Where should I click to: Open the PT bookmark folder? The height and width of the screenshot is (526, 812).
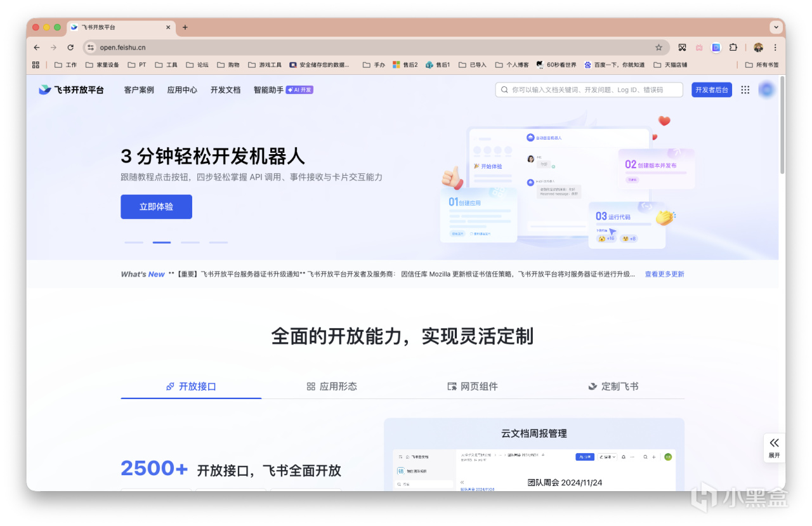pos(137,65)
